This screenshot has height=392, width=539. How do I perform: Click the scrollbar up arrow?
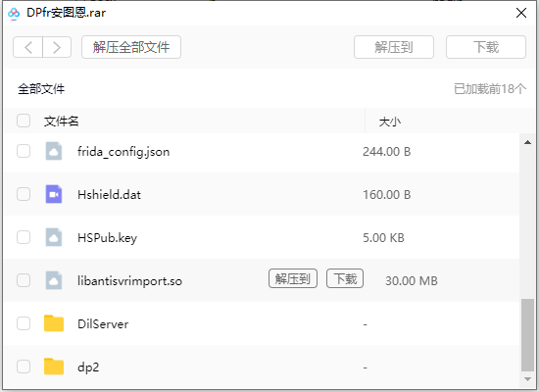coord(527,142)
